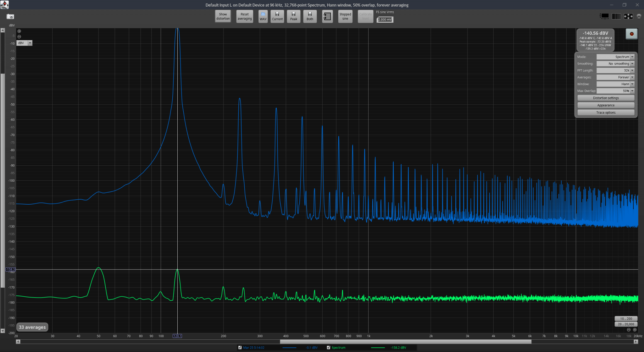Screen dimensions: 644x352
Task: Click the horizontal scrollbar right arrow
Action: [x=636, y=341]
